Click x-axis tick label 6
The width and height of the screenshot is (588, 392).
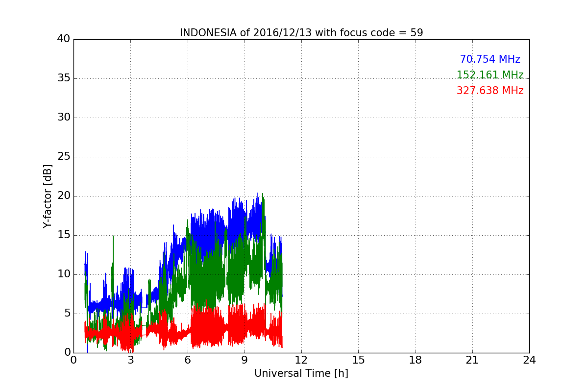[188, 360]
